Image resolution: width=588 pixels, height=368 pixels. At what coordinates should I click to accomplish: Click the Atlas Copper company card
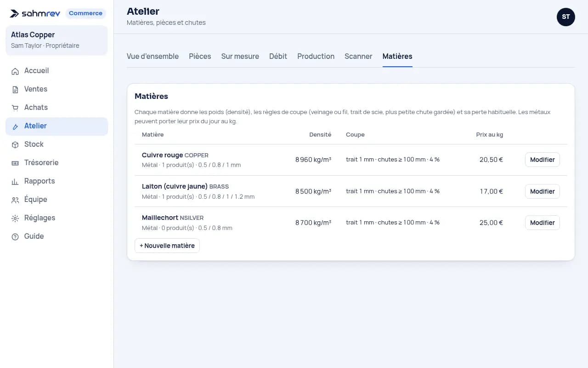click(x=57, y=40)
